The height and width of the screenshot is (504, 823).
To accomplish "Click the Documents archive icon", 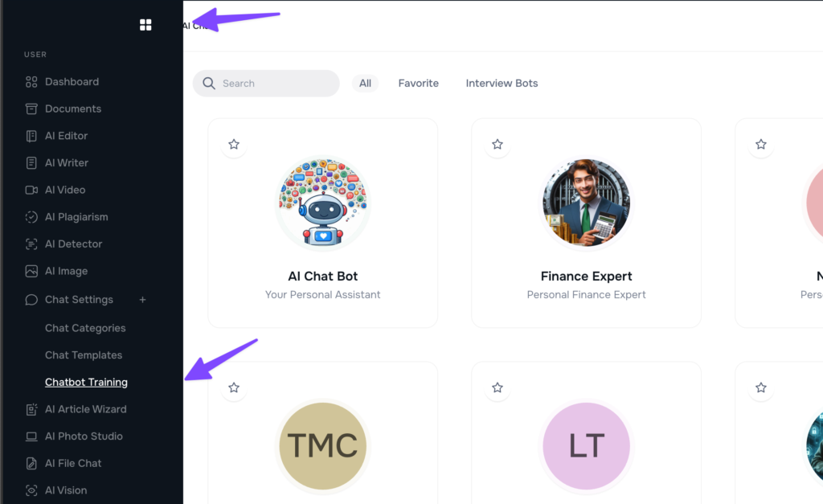I will [31, 109].
